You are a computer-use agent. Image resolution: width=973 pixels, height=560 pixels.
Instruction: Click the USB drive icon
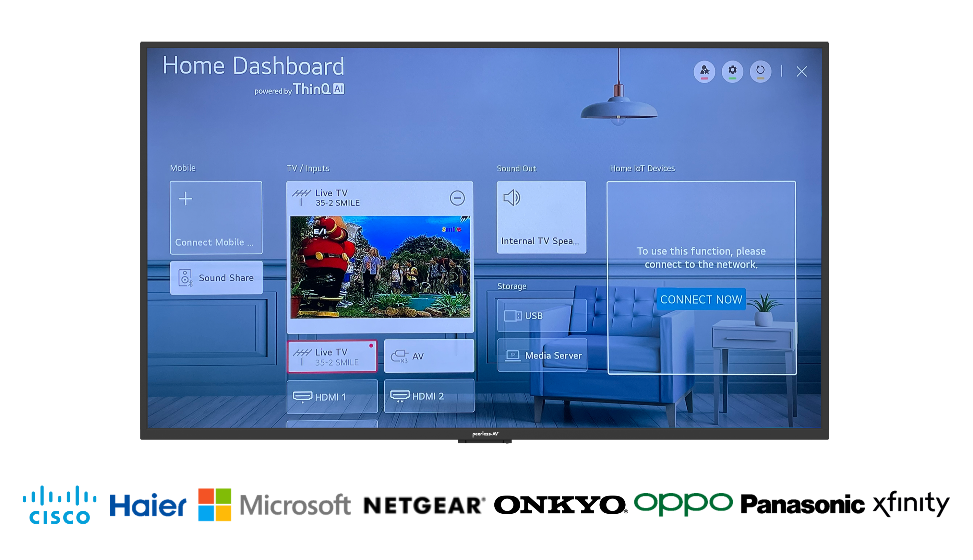[513, 316]
